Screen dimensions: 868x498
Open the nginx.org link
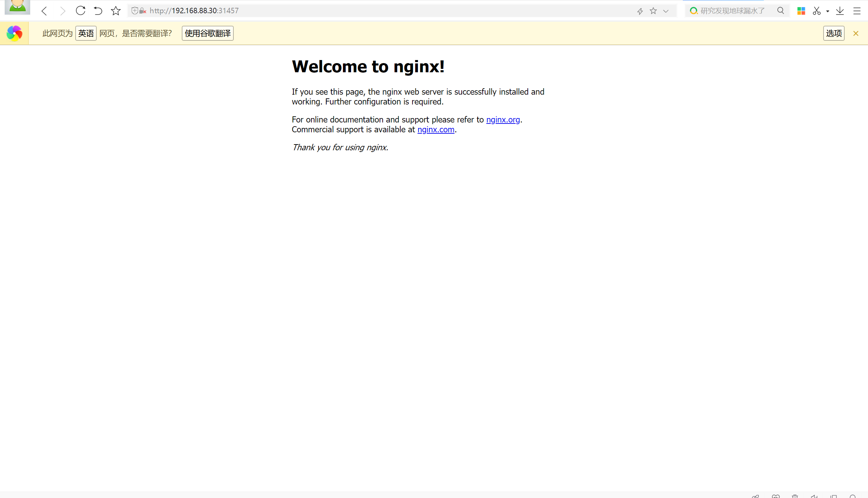click(x=503, y=120)
